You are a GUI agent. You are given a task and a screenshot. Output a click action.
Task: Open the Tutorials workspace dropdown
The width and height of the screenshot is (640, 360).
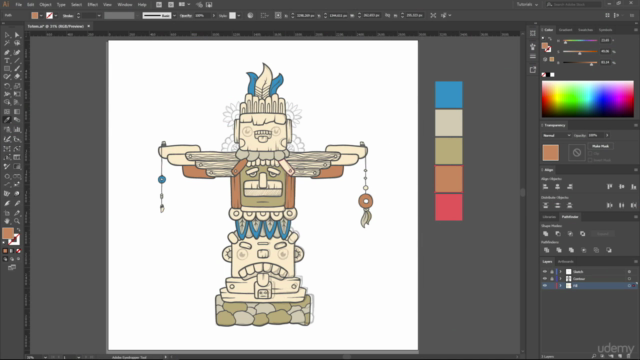click(527, 4)
